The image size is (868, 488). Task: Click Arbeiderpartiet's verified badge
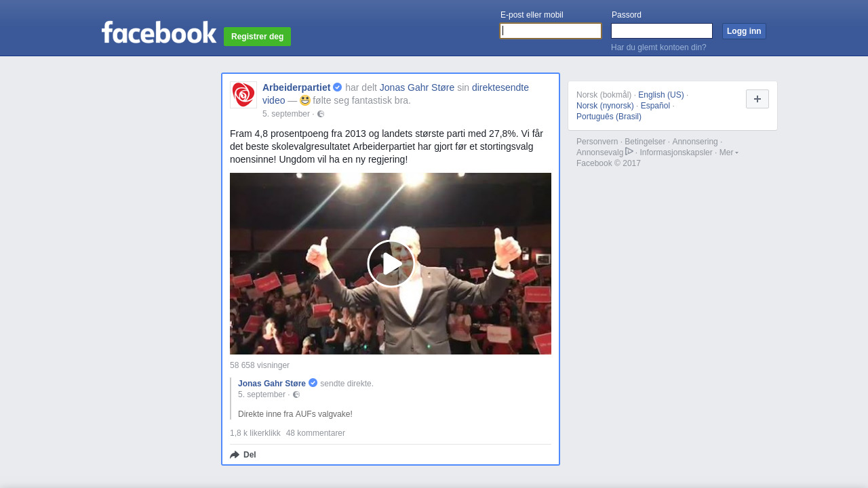[x=338, y=87]
